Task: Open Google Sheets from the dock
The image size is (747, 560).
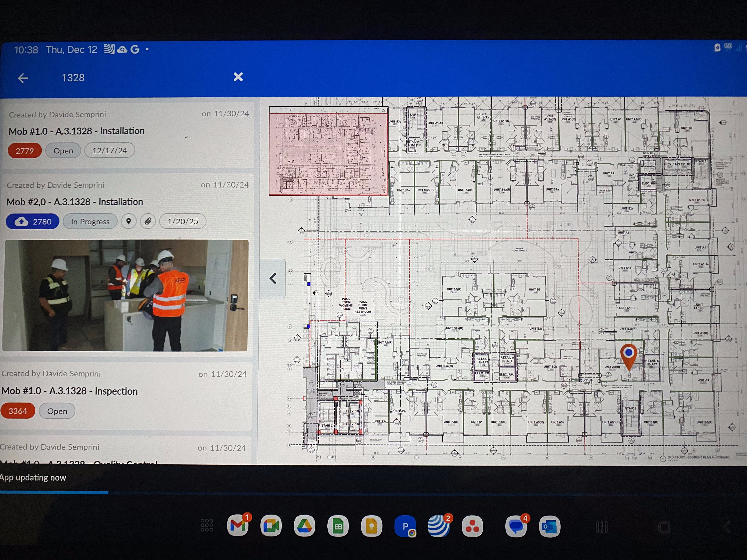Action: pos(338,526)
